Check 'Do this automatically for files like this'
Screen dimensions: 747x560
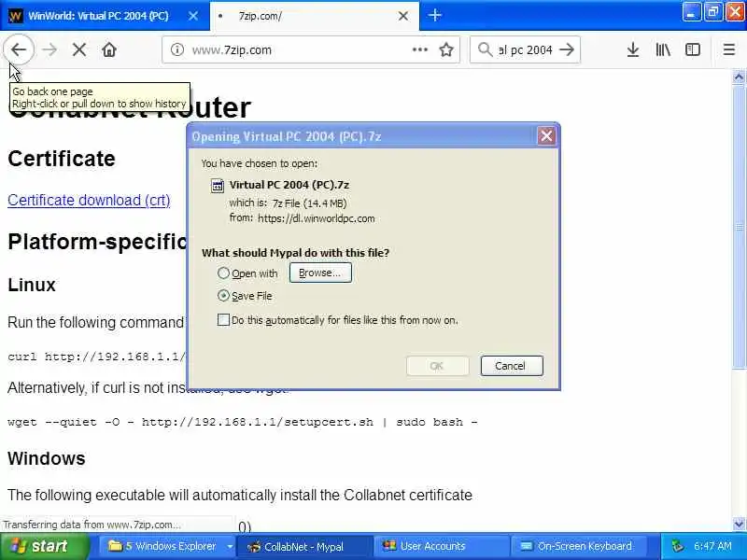click(223, 319)
